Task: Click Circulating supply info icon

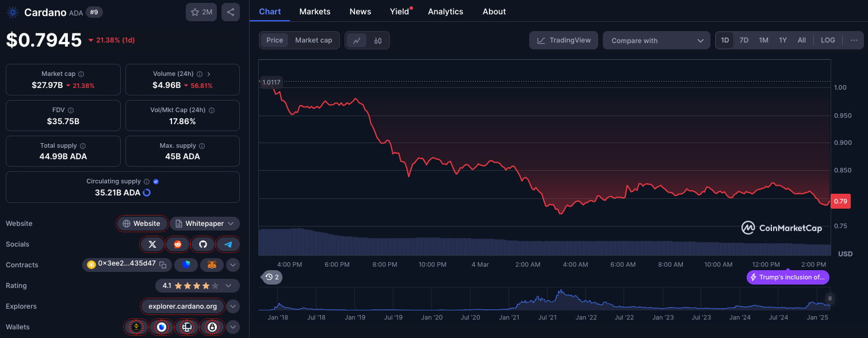Action: (x=147, y=182)
